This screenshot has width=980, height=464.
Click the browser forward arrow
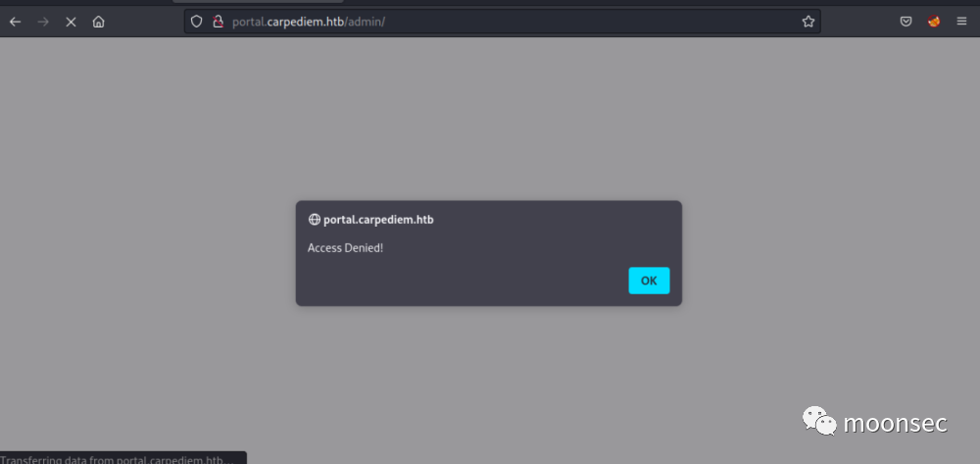[x=43, y=22]
